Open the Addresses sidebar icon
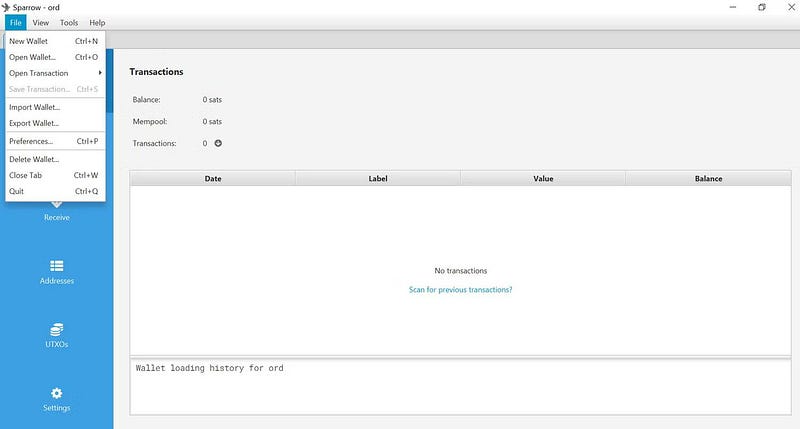The image size is (800, 429). [x=57, y=266]
